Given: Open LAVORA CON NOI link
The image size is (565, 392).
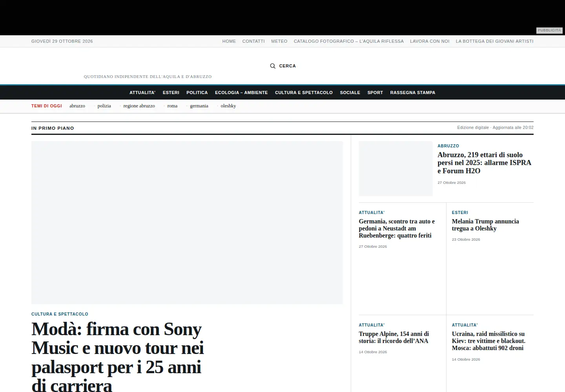Looking at the screenshot, I should [x=430, y=41].
